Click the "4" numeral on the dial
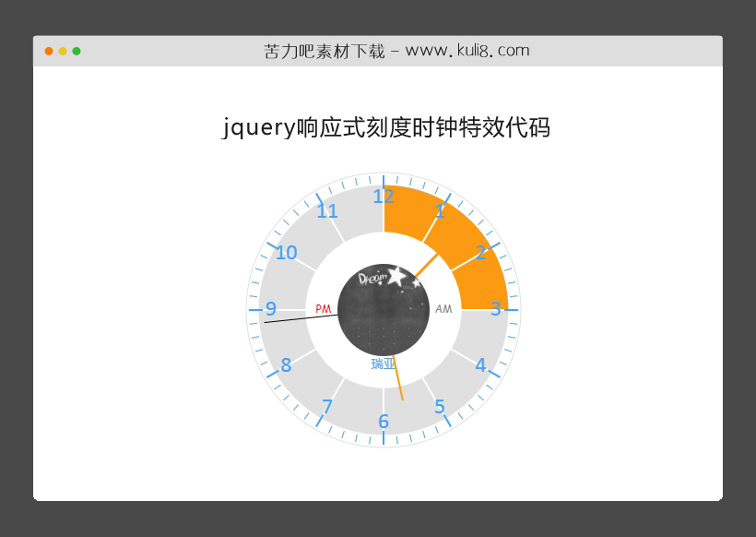This screenshot has width=756, height=537. 480,364
